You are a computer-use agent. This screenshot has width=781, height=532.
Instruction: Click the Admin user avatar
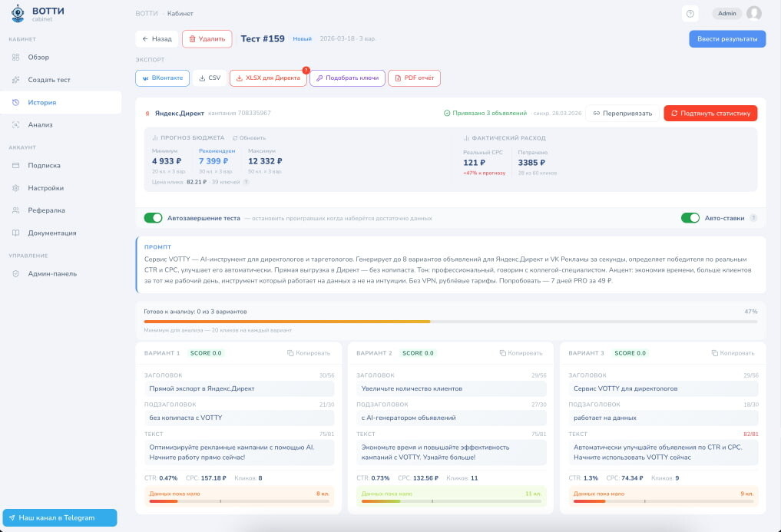coord(753,14)
